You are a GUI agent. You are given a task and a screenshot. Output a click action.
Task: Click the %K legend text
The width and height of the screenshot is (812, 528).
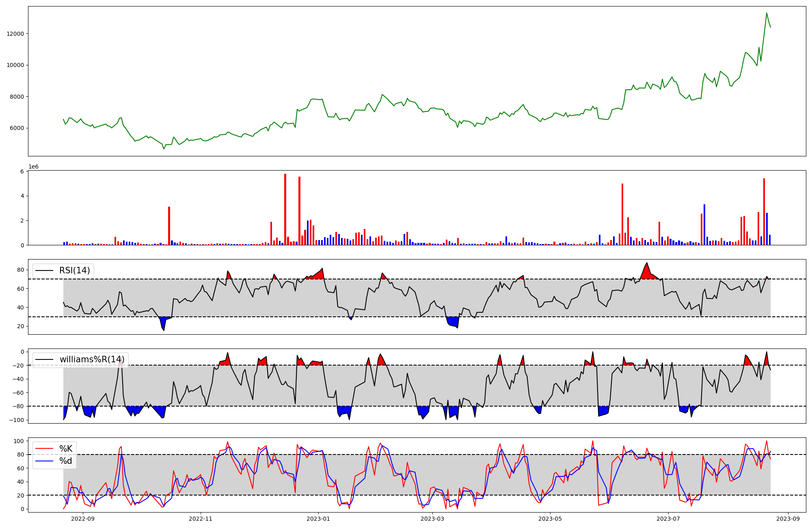(x=66, y=449)
